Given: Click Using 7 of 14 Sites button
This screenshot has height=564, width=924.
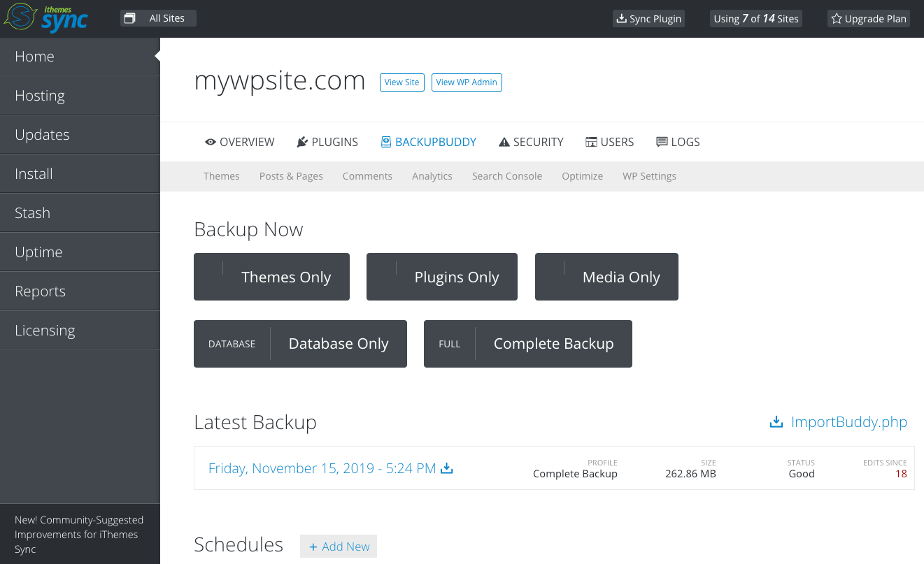Looking at the screenshot, I should click(x=756, y=19).
